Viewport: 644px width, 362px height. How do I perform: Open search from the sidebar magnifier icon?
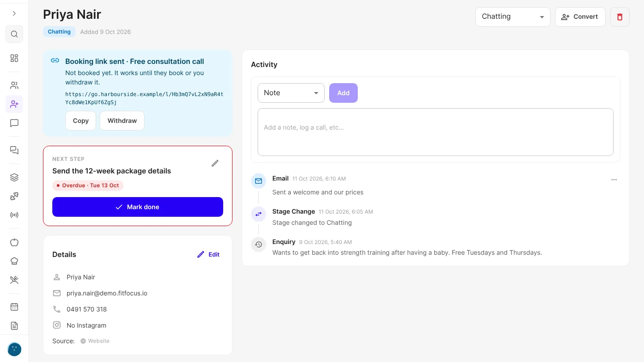click(14, 34)
